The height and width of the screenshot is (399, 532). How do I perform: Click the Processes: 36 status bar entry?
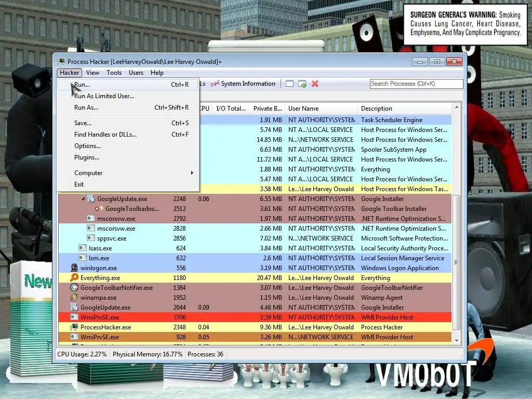pyautogui.click(x=205, y=354)
